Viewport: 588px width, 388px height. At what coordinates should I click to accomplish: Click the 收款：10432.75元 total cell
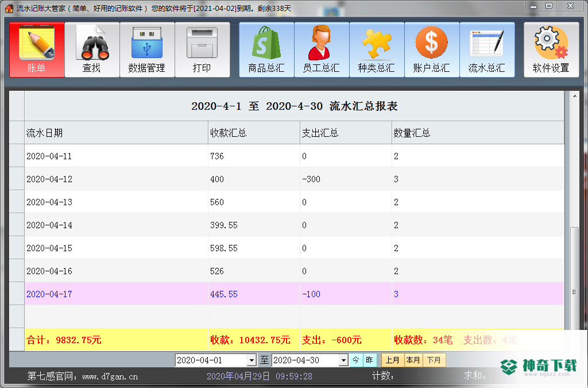click(254, 340)
